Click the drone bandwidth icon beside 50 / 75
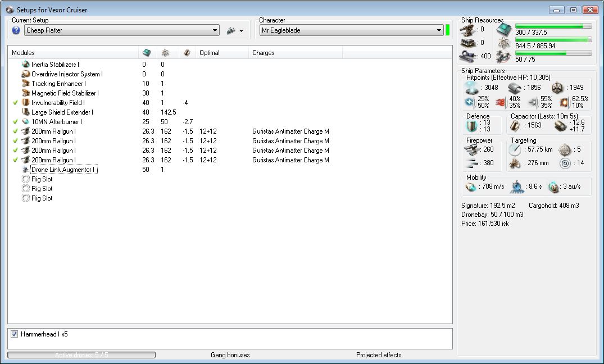This screenshot has width=604, height=364. tap(504, 57)
